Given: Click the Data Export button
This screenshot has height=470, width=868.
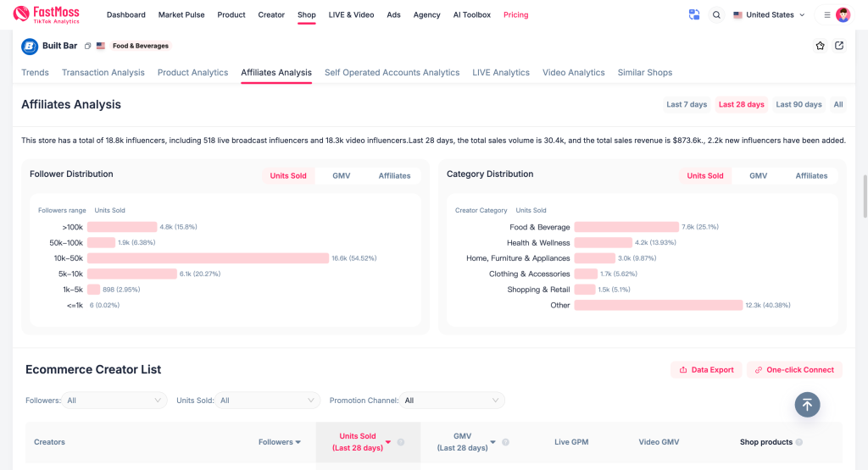Looking at the screenshot, I should [x=706, y=370].
